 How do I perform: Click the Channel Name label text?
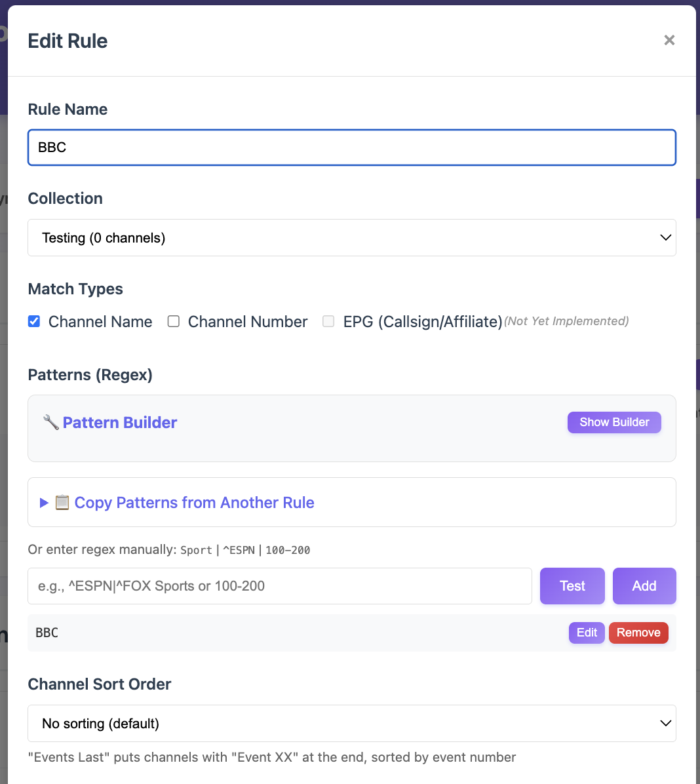(x=100, y=322)
